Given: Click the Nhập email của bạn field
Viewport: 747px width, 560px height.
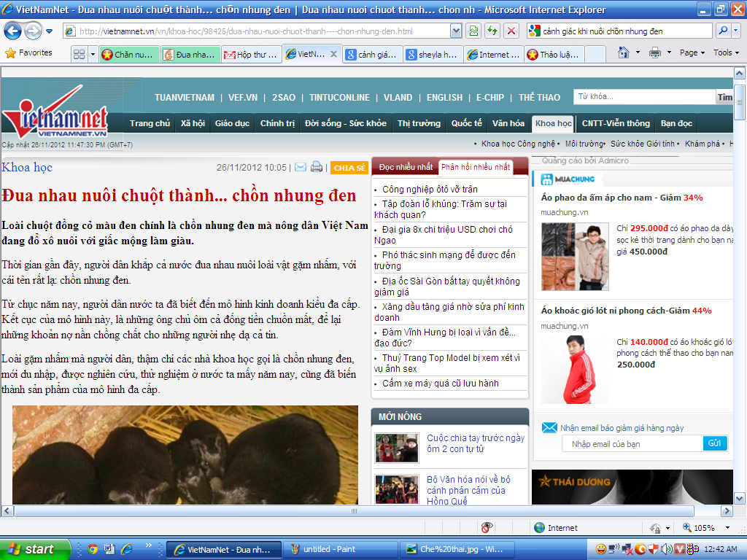Looking at the screenshot, I should pyautogui.click(x=632, y=444).
